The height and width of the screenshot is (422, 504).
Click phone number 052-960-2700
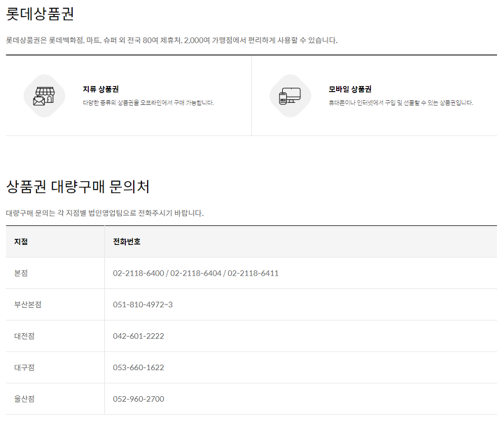pyautogui.click(x=139, y=399)
